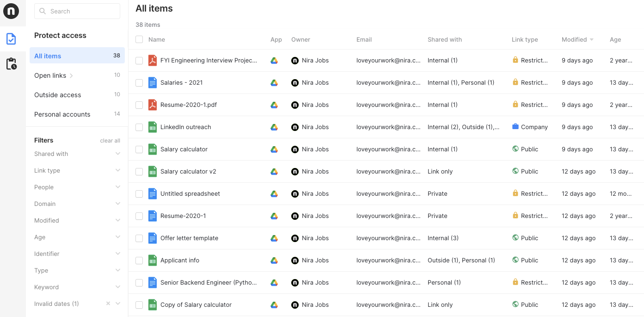Open the clipboard clock sidebar icon
Screen dimensions: 644x317
[x=11, y=64]
